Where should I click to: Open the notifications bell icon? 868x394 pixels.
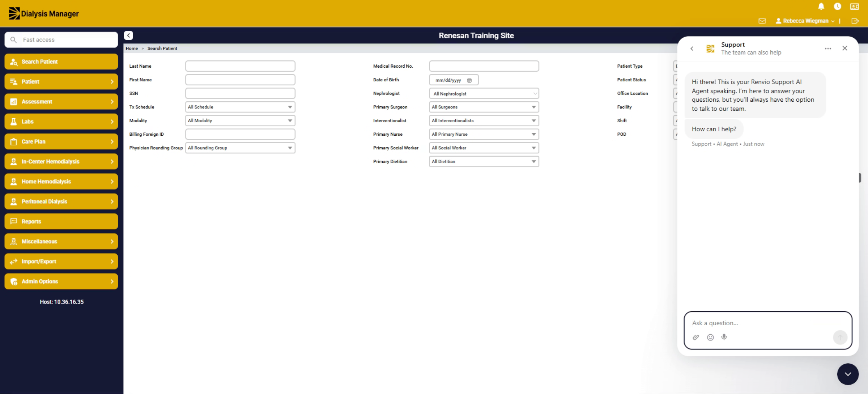pos(821,7)
